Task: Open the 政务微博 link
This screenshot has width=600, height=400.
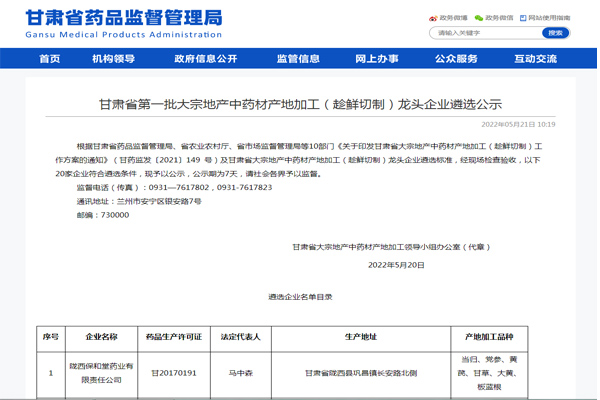Action: pos(453,17)
